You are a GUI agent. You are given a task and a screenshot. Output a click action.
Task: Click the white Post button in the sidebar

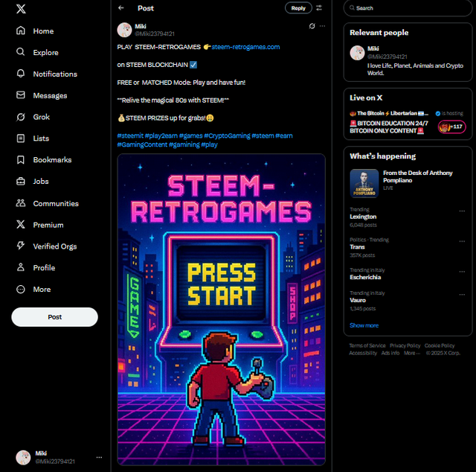pyautogui.click(x=54, y=317)
